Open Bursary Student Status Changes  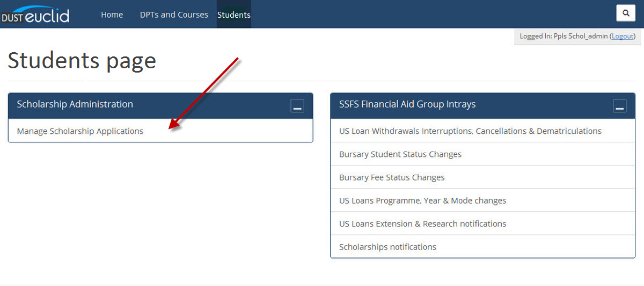400,154
